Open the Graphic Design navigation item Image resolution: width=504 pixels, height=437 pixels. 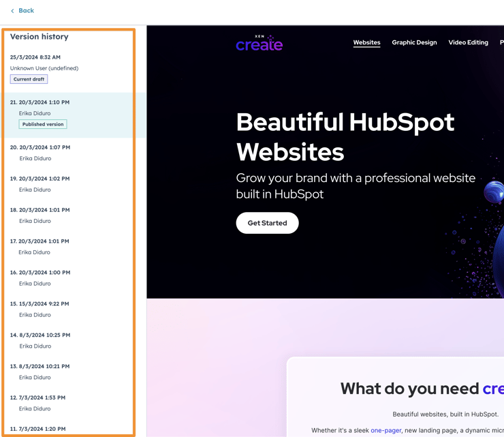coord(414,42)
